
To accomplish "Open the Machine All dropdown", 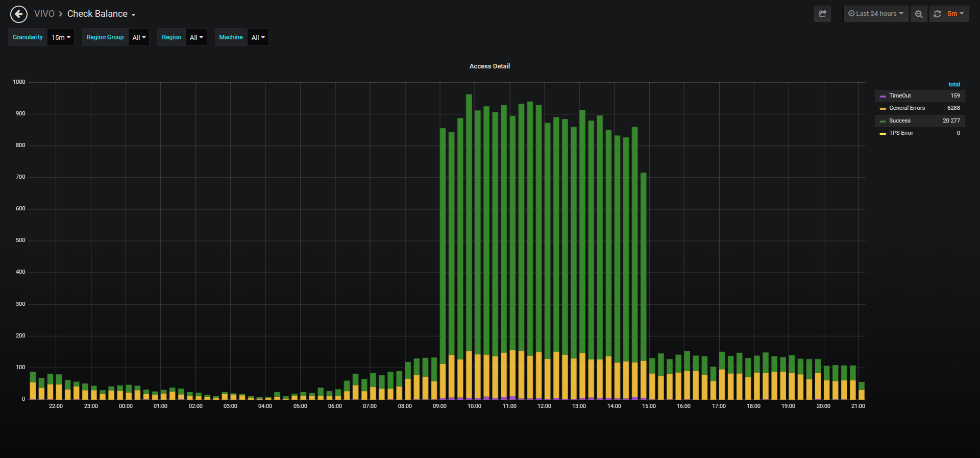I will click(258, 37).
